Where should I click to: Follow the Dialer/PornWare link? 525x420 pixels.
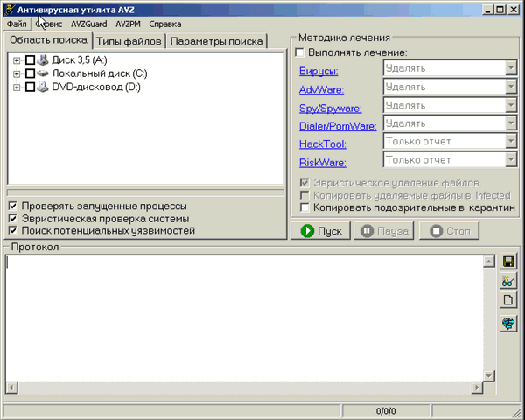click(x=338, y=126)
